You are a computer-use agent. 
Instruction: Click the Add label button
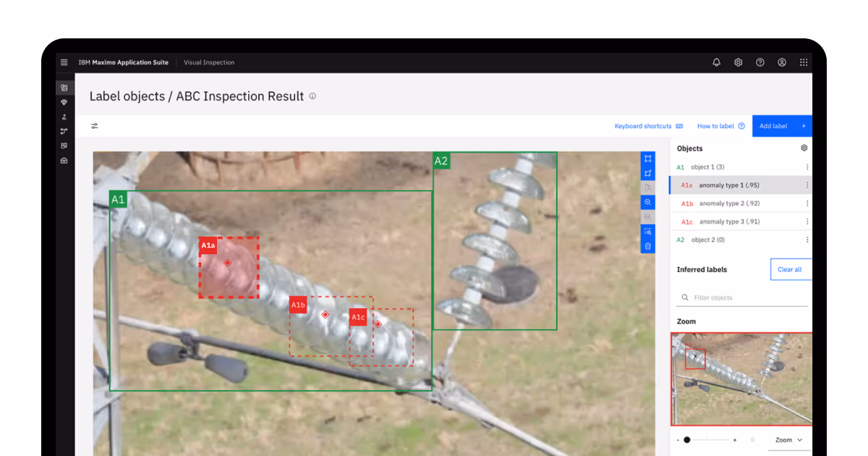pos(782,126)
